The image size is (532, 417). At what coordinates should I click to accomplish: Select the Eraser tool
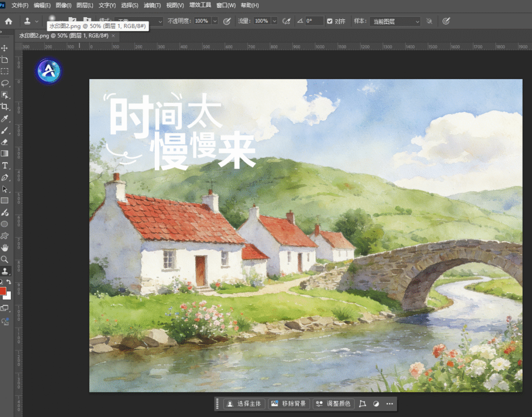click(4, 142)
